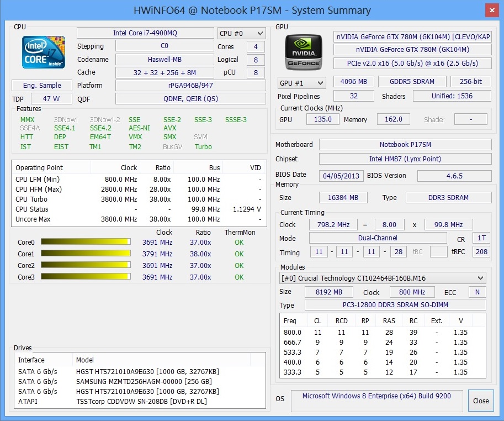Click the GDDR5 SDRAM field
504x421 pixels.
(412, 81)
